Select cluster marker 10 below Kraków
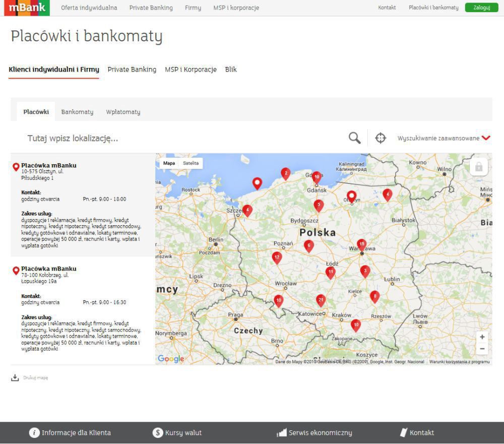 click(x=355, y=326)
